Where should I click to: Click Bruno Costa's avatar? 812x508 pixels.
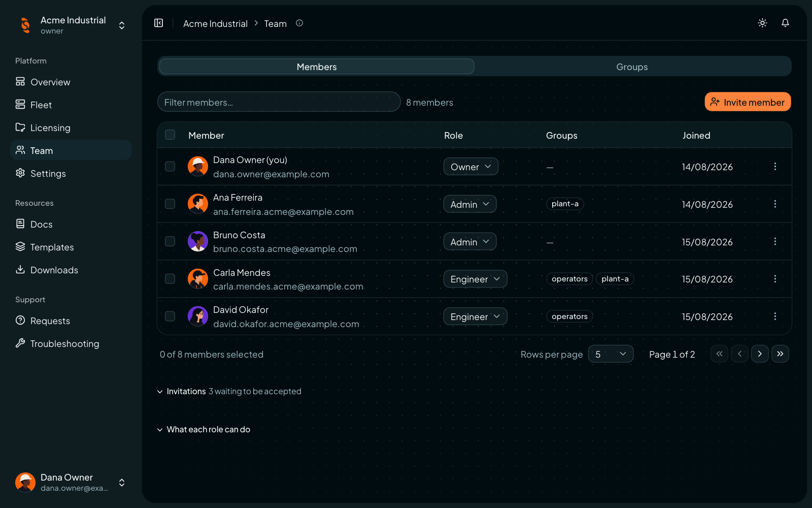click(198, 241)
